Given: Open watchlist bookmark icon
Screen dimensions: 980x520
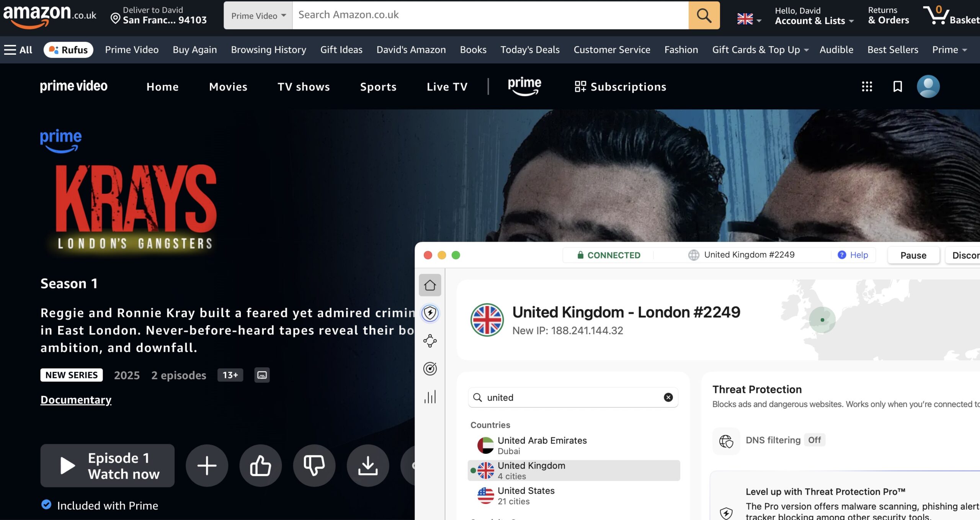Looking at the screenshot, I should click(x=898, y=87).
